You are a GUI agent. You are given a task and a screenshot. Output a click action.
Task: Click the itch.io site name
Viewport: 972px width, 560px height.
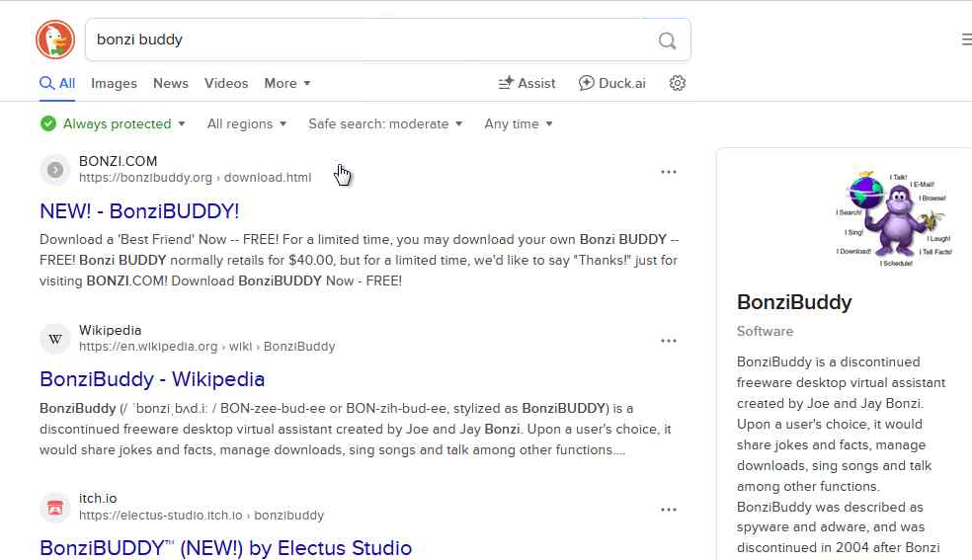click(x=98, y=498)
